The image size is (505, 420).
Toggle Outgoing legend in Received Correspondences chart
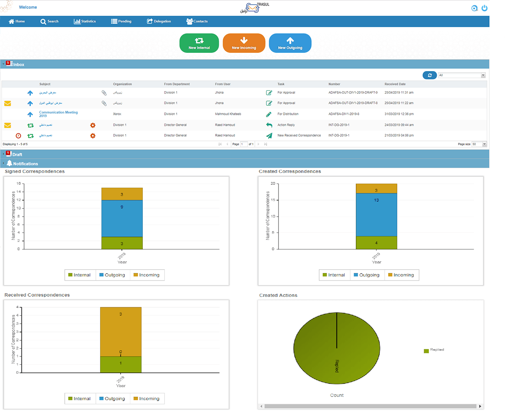pos(112,398)
